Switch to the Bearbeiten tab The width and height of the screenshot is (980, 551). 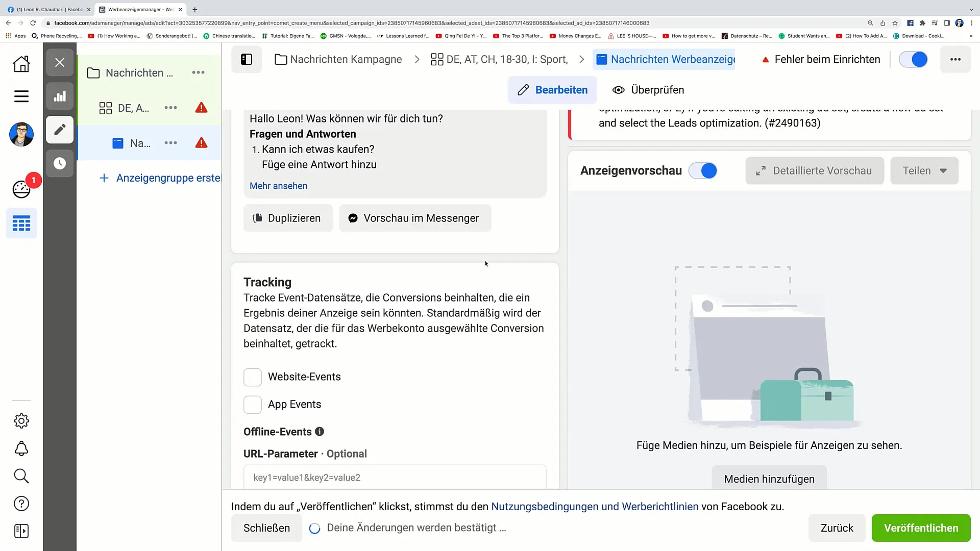click(x=552, y=90)
